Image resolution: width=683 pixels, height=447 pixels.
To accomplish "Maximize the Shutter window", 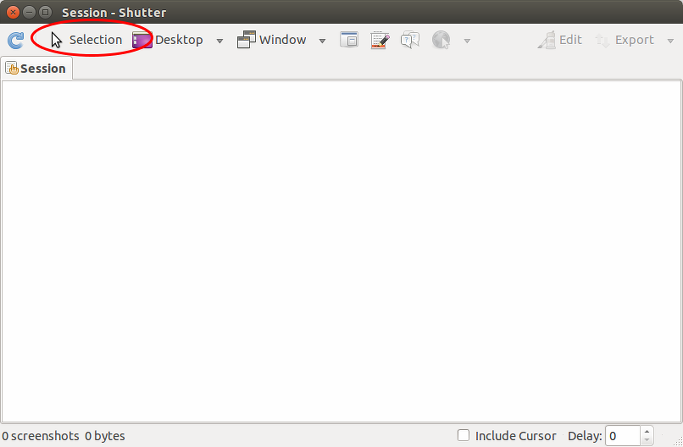I will pos(45,12).
